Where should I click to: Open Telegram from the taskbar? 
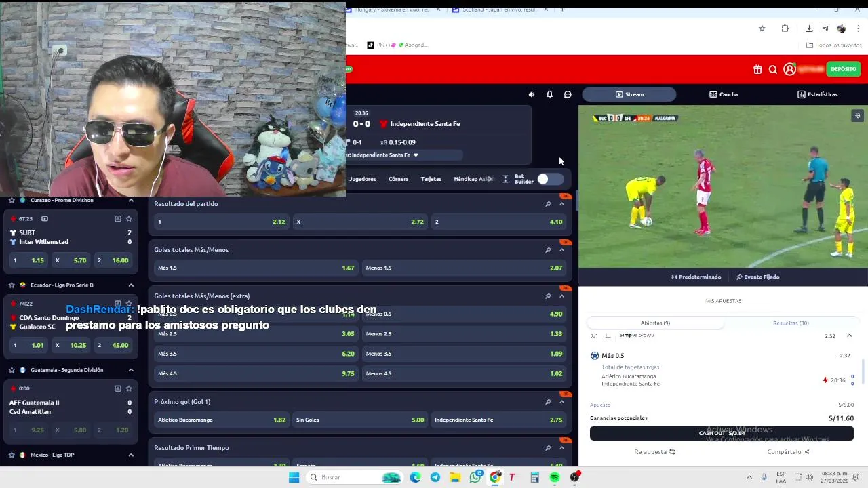[x=435, y=477]
